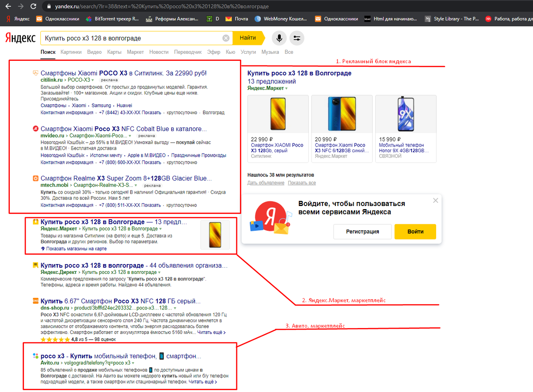533x392 pixels.
Task: Close the Yandex login promo popup
Action: [435, 201]
